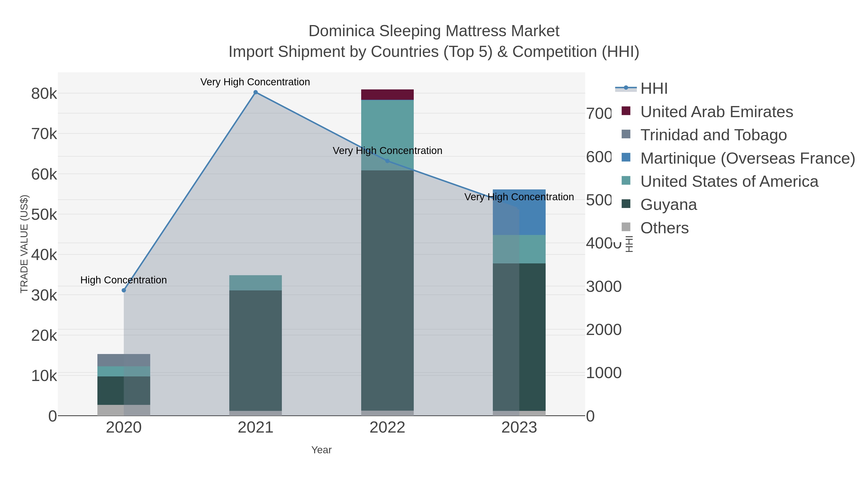The image size is (868, 488).
Task: Click the 2022 x-axis label
Action: (x=387, y=428)
